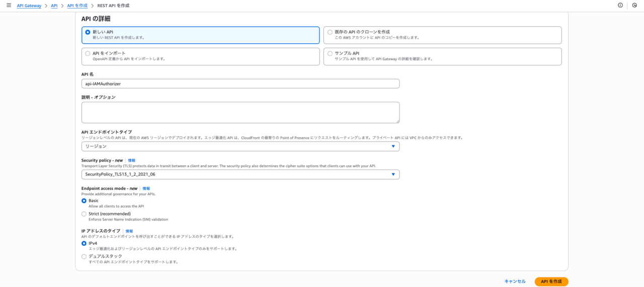
Task: Choose 既存の API のクローンを作成 option
Action: tap(330, 32)
